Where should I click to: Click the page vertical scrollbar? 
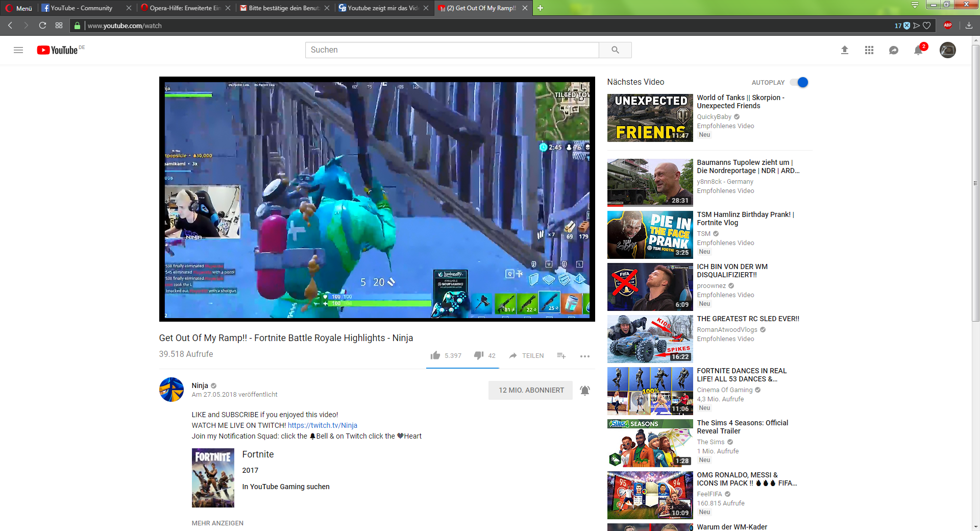(975, 184)
